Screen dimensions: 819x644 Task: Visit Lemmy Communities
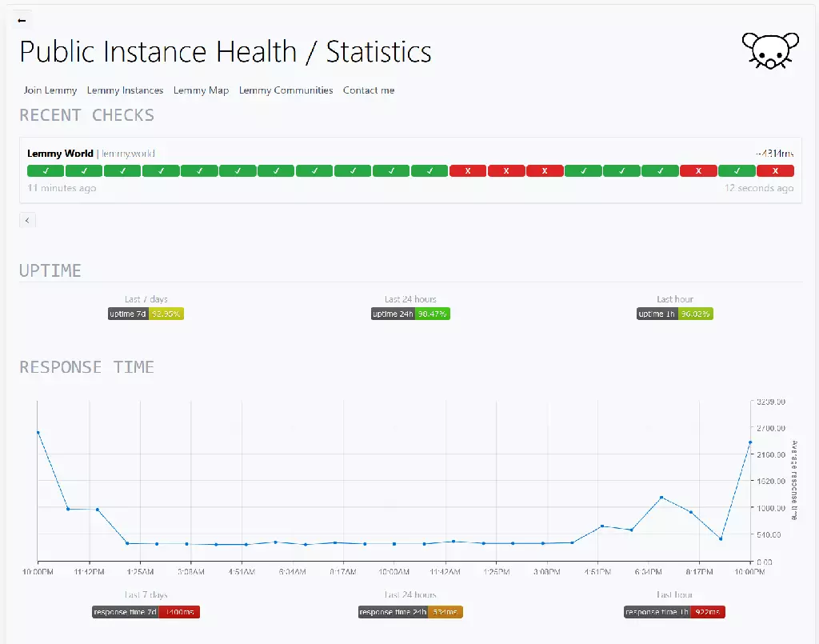[286, 90]
